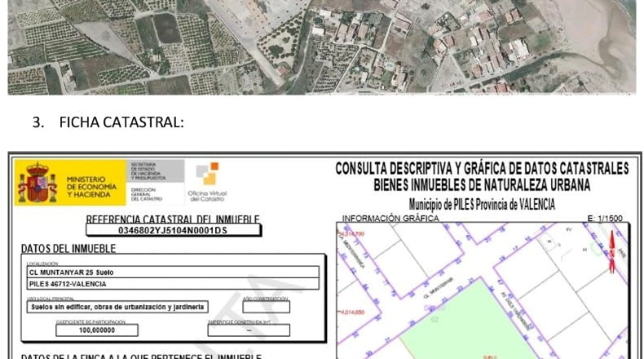Click the DATOS DEL INMUEBLE heading
Image resolution: width=644 pixels, height=359 pixels.
[x=68, y=248]
